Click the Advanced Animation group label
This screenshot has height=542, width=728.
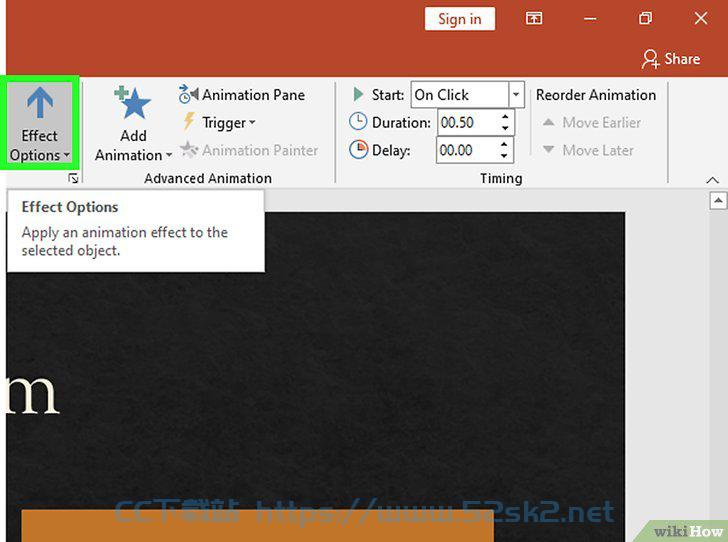pyautogui.click(x=208, y=178)
